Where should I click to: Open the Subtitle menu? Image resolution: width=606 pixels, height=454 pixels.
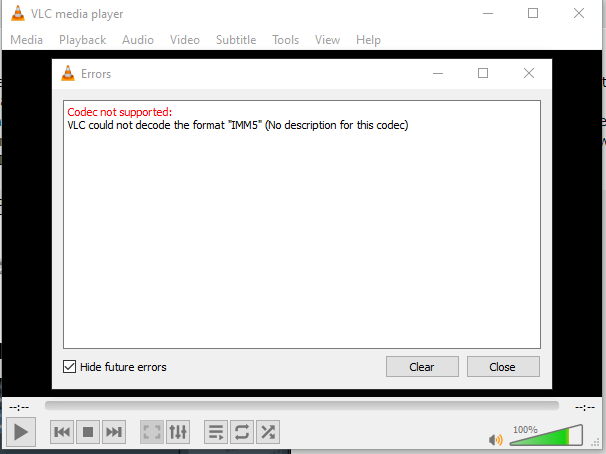pos(236,40)
